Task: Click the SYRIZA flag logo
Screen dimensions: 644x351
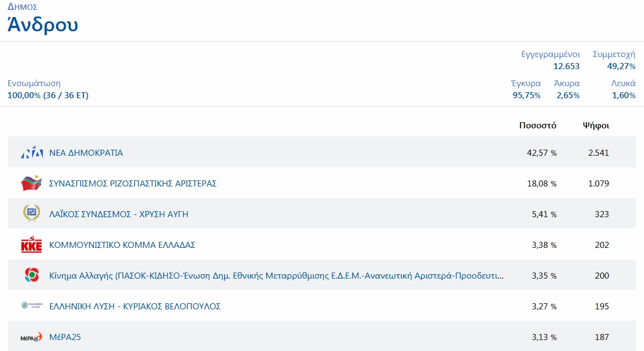Action: (31, 183)
